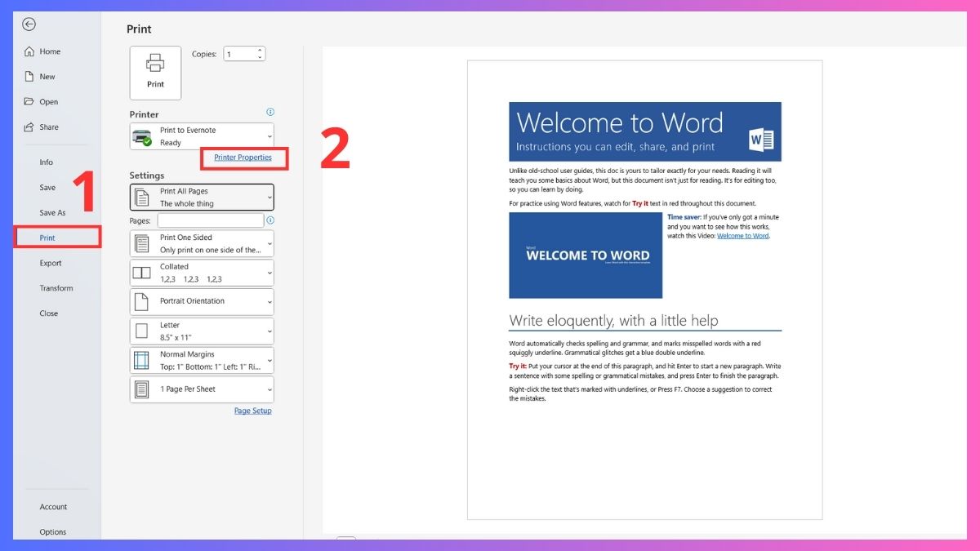This screenshot has height=551, width=980.
Task: Click the Collated pages icon
Action: coord(141,273)
